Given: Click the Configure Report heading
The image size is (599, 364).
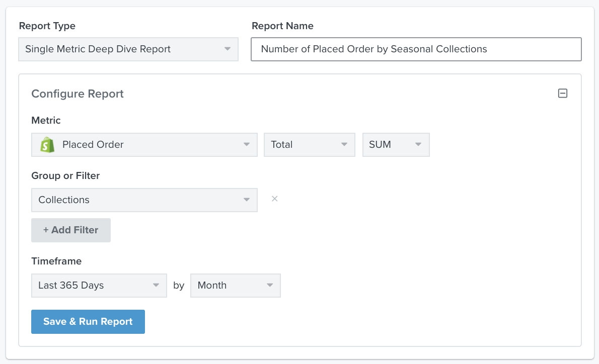Looking at the screenshot, I should tap(78, 94).
